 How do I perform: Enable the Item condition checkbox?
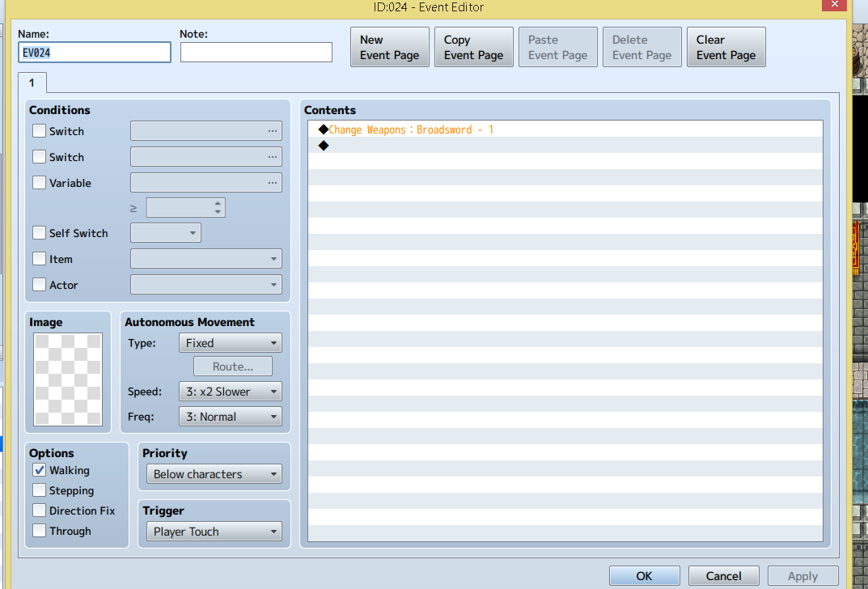[40, 259]
